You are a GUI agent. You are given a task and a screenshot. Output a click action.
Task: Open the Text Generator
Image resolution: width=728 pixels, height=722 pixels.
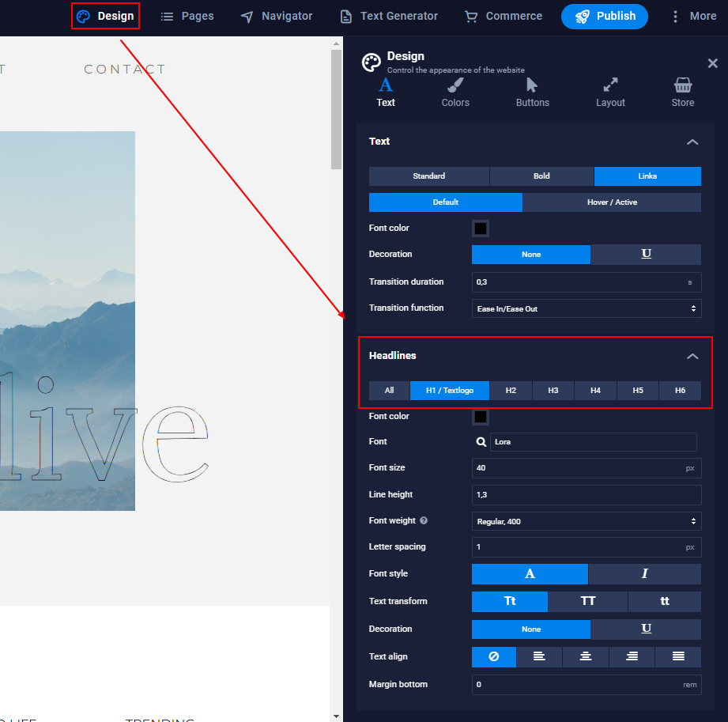coord(389,17)
